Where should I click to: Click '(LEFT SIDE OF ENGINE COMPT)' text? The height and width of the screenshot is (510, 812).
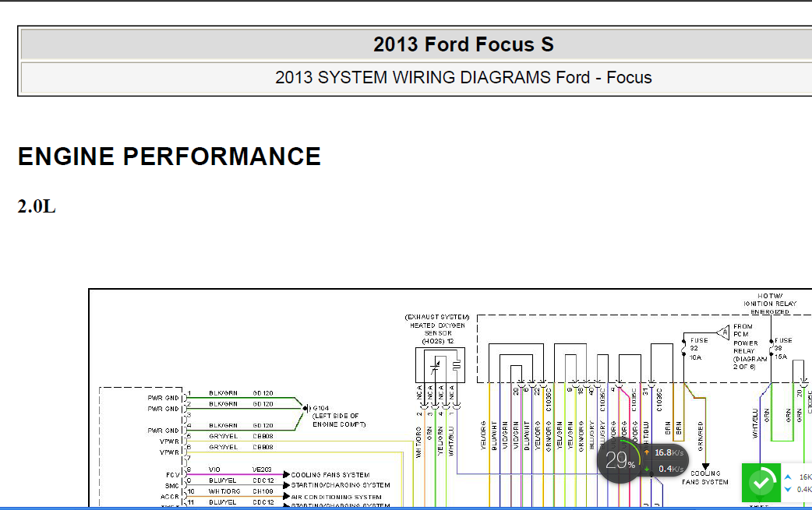click(339, 420)
